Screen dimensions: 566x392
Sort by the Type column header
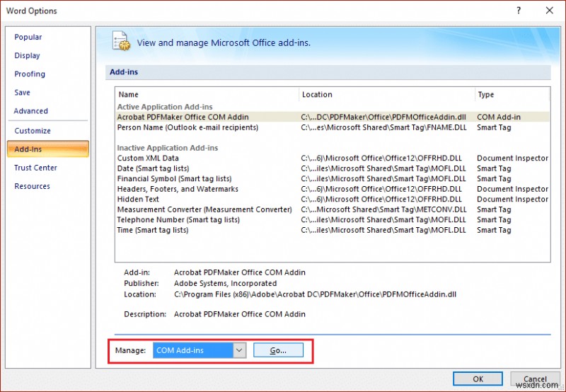[512, 94]
